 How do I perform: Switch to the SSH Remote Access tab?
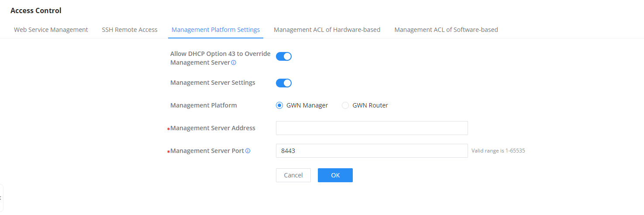coord(130,30)
